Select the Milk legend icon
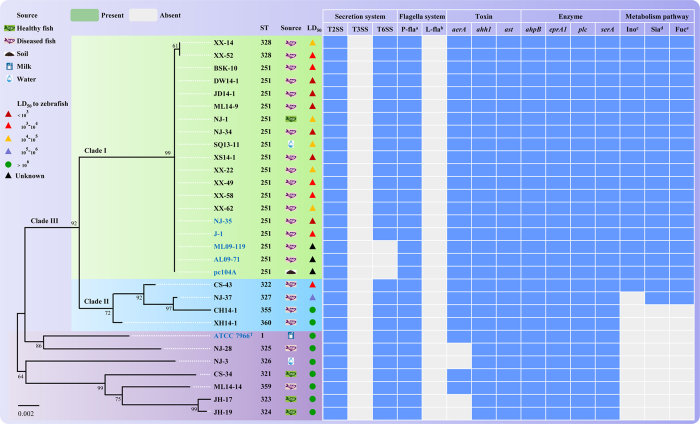The height and width of the screenshot is (424, 700). click(x=9, y=67)
